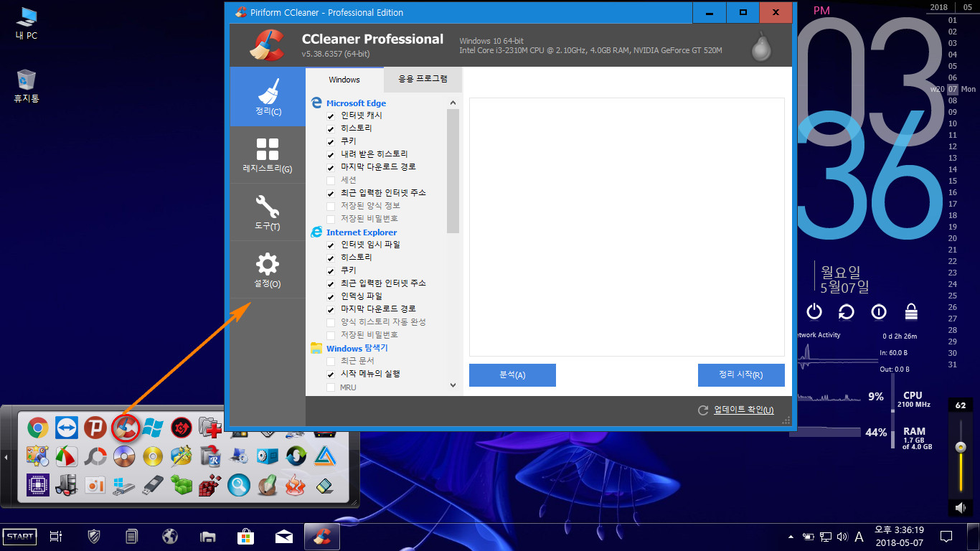Switch to the 응용 프로그램 tab

tap(423, 79)
